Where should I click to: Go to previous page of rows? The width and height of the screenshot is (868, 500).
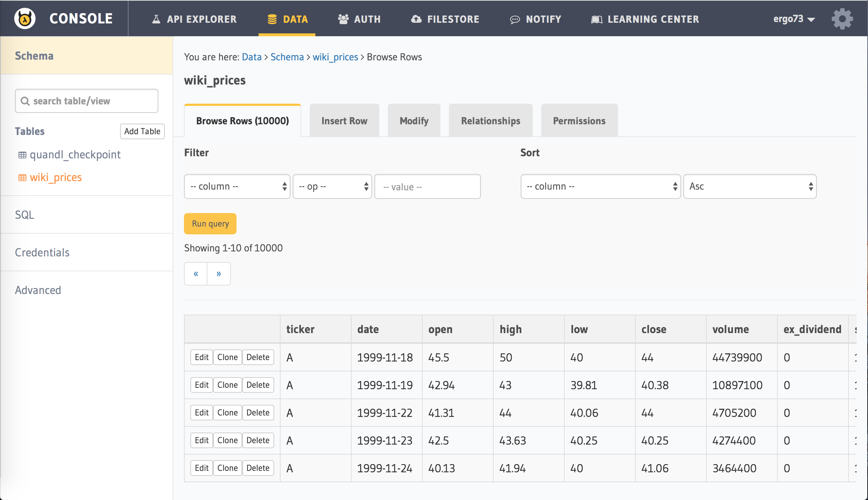196,273
